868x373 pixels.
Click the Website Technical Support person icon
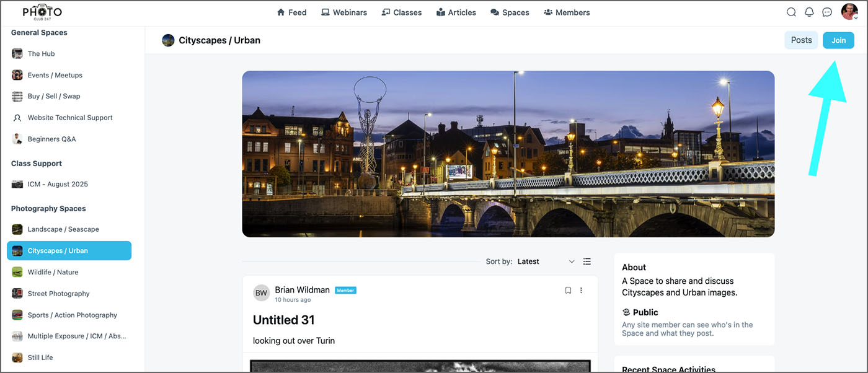17,118
